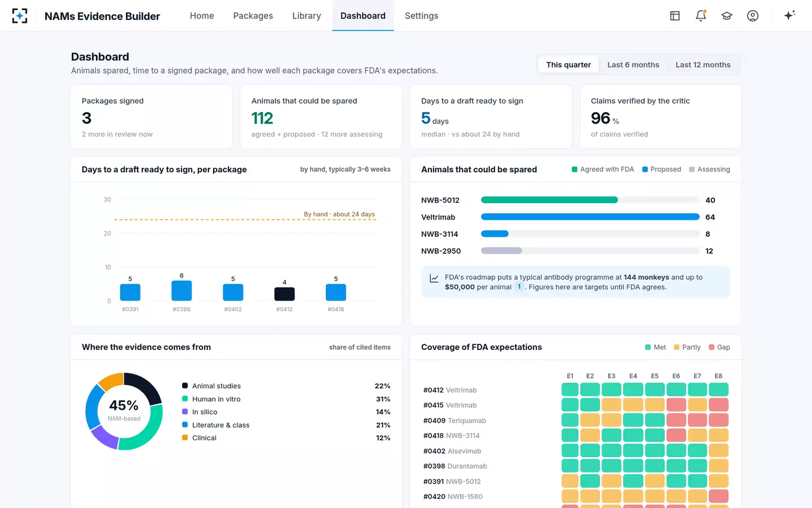The height and width of the screenshot is (508, 812).
Task: Click the E6 gap cell for #0418
Action: 676,435
